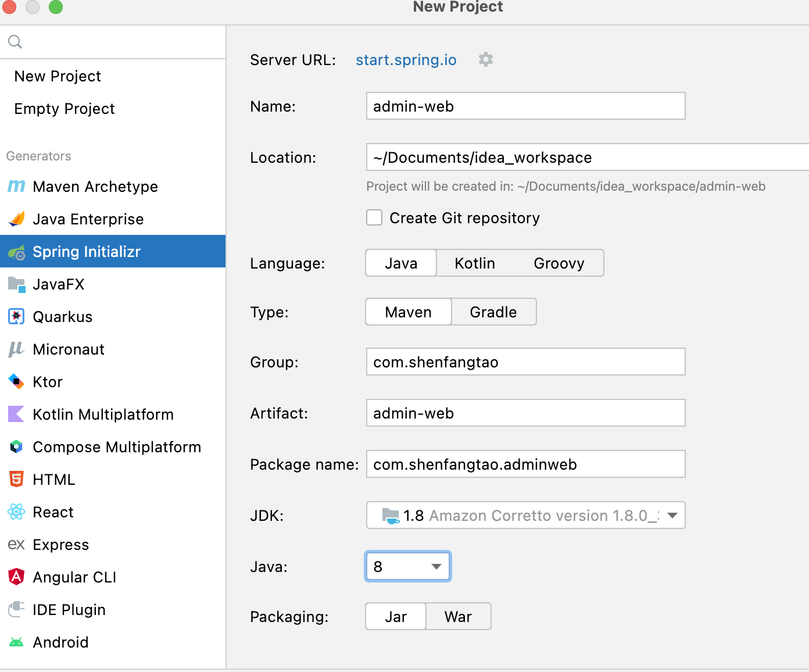Viewport: 809px width, 672px height.
Task: Click the Maven Archetype generator icon
Action: (x=16, y=187)
